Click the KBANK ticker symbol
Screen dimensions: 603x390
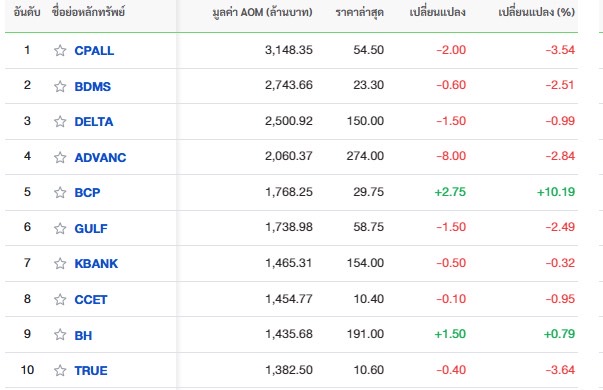96,263
